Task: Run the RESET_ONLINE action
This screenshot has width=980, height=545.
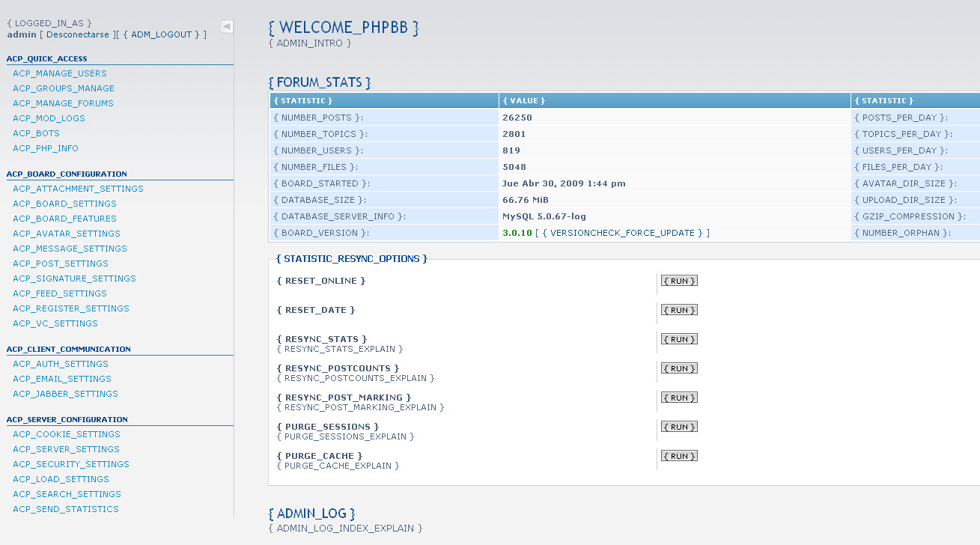Action: click(679, 281)
